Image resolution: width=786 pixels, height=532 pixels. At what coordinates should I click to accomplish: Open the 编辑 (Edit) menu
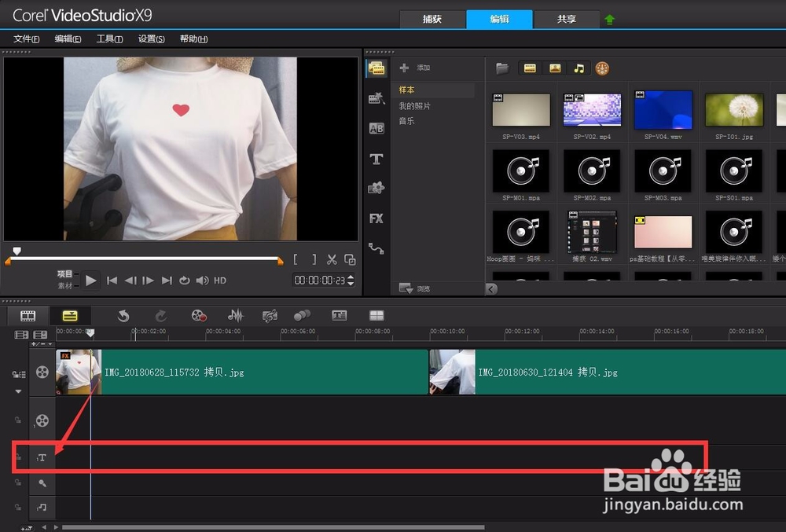(68, 39)
